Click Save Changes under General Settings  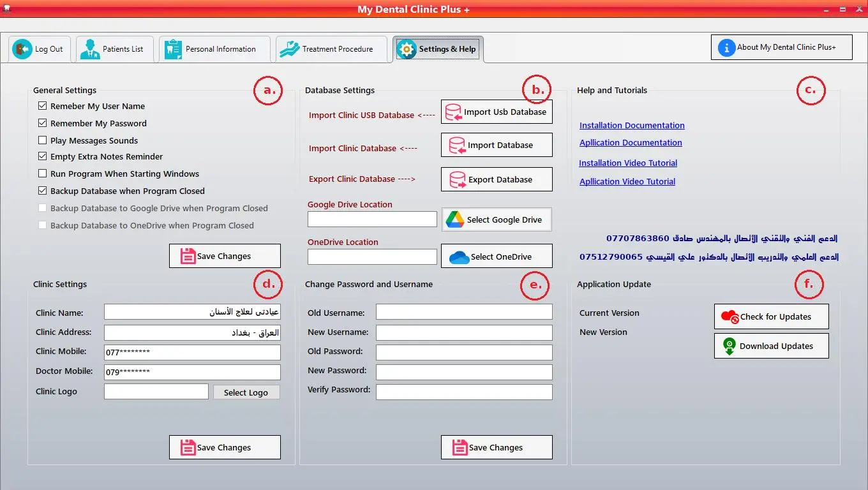[x=225, y=256]
